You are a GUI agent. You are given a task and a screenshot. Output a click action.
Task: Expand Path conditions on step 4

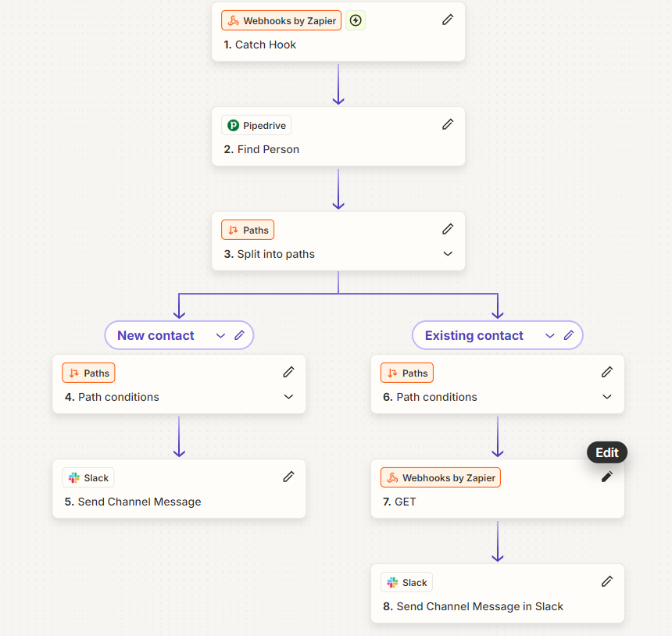[288, 396]
